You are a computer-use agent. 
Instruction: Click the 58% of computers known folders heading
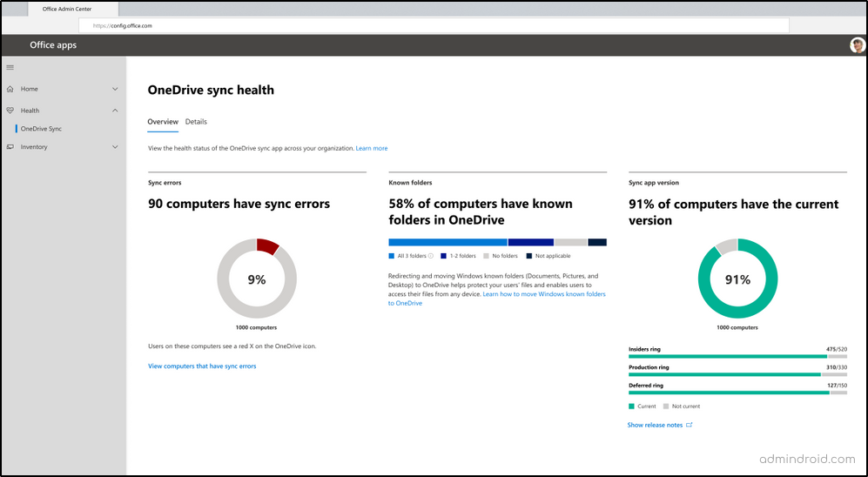click(481, 212)
